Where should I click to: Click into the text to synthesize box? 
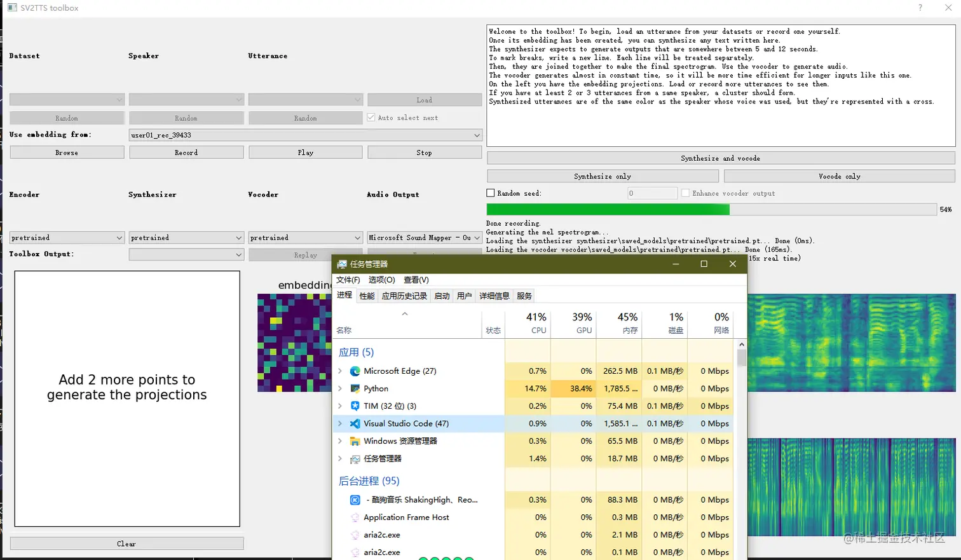pyautogui.click(x=721, y=85)
